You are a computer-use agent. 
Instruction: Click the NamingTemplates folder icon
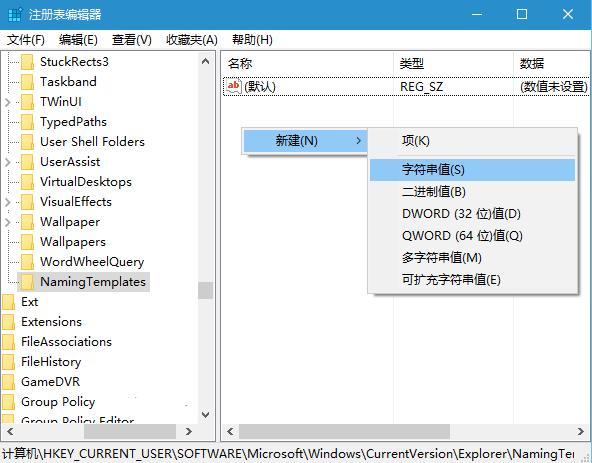point(27,282)
